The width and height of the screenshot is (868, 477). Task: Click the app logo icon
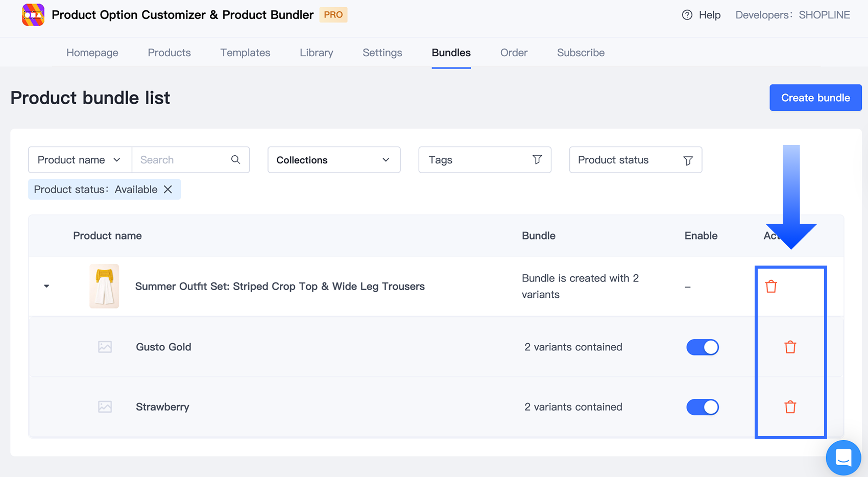pos(33,15)
